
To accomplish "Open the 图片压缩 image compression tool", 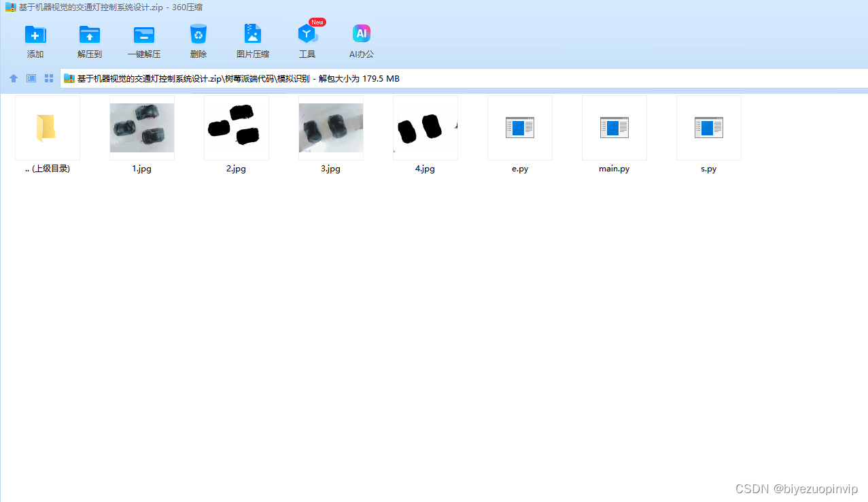I will pyautogui.click(x=253, y=34).
